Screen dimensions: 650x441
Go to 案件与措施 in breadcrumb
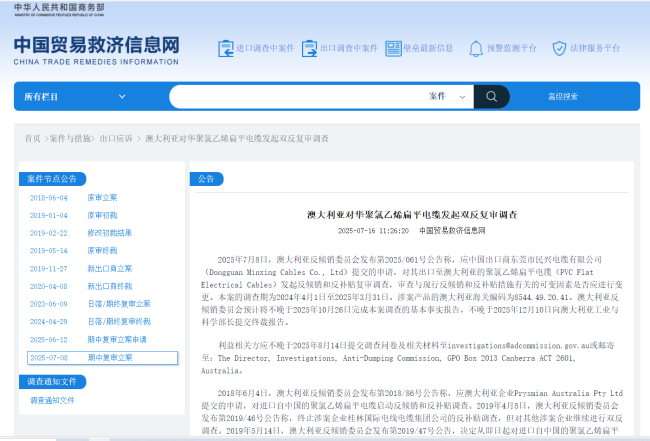(70, 138)
